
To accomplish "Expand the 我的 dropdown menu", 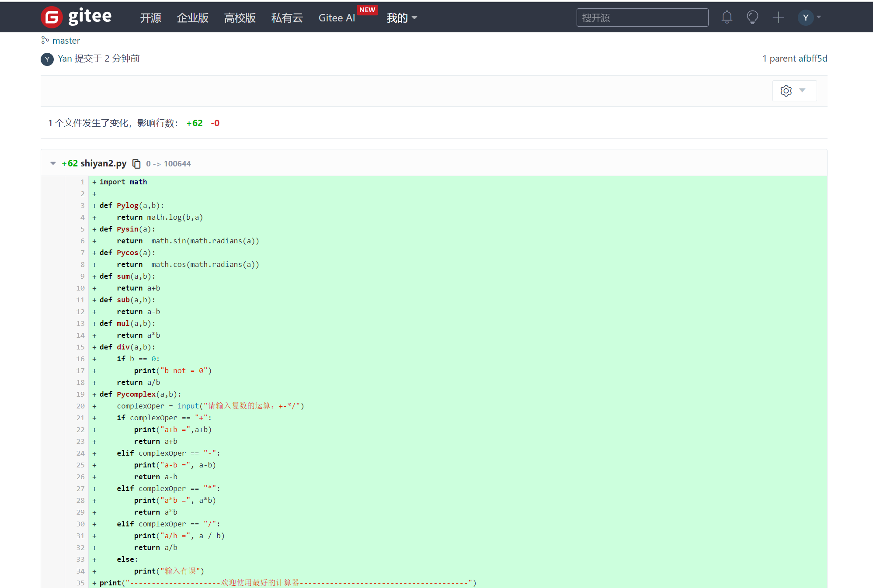I will tap(401, 18).
